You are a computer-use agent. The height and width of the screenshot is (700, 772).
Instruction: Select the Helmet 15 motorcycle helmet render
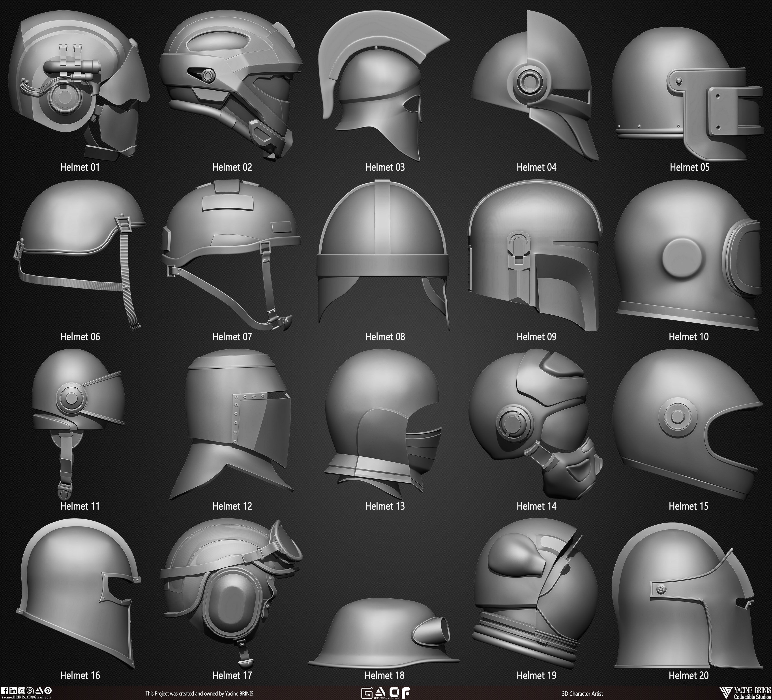pyautogui.click(x=688, y=424)
